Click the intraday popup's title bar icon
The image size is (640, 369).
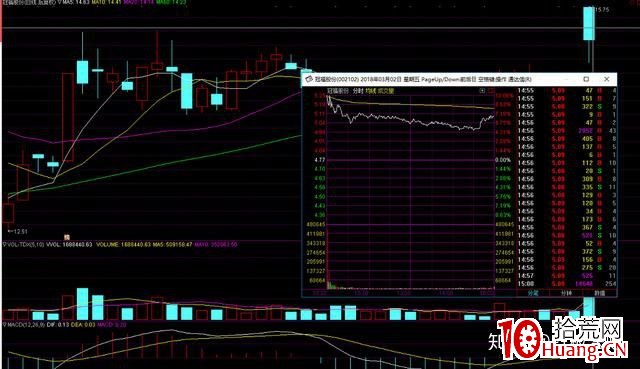(x=309, y=79)
